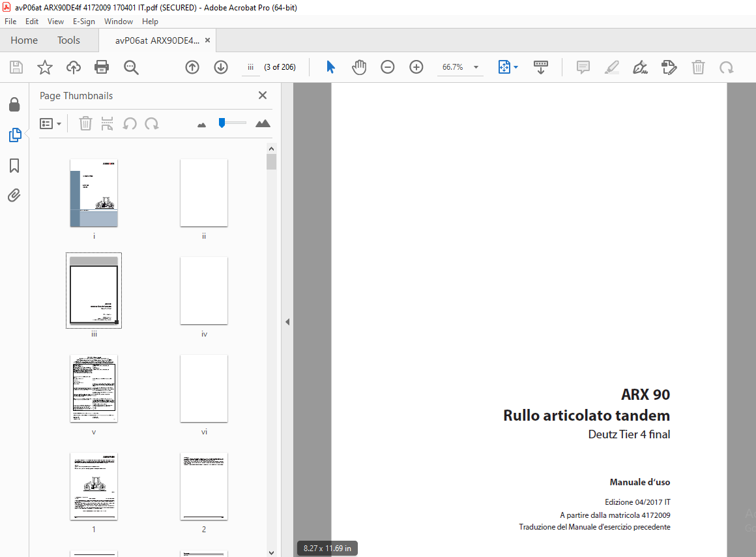Open the E-Sign menu
This screenshot has height=557, width=756.
coord(84,22)
